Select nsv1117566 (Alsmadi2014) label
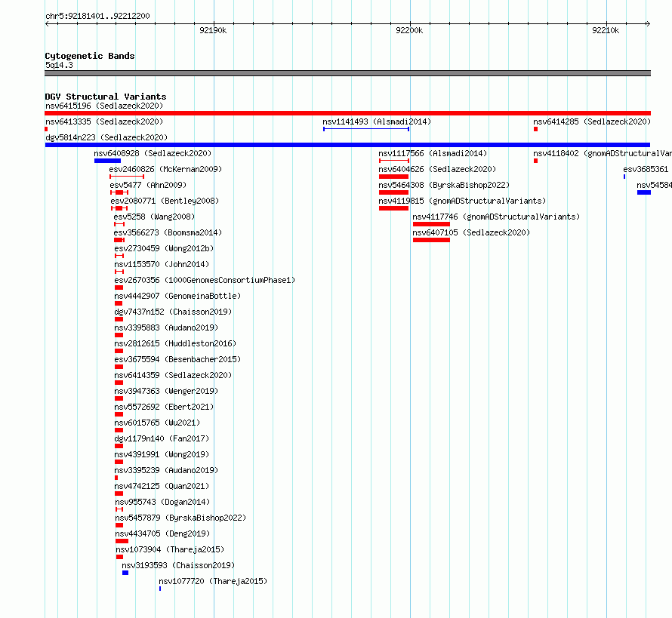 coord(433,153)
